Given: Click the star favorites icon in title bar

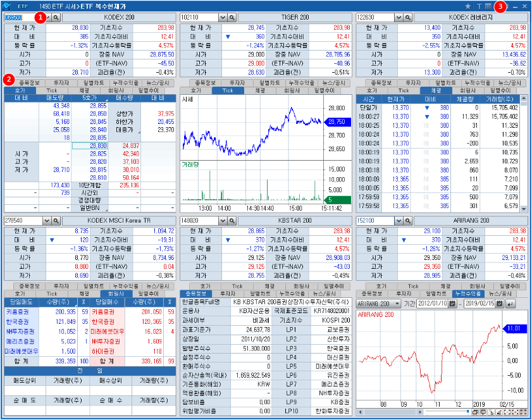Looking at the screenshot, I should click(x=467, y=6).
